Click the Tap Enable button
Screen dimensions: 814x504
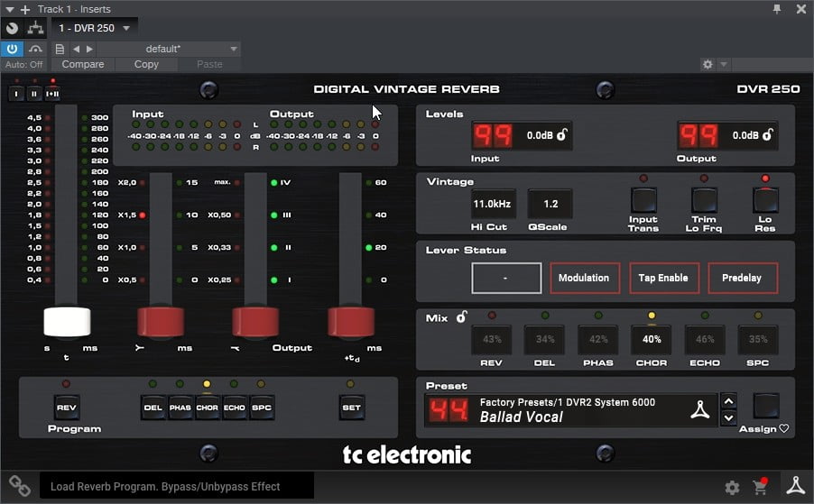click(663, 279)
